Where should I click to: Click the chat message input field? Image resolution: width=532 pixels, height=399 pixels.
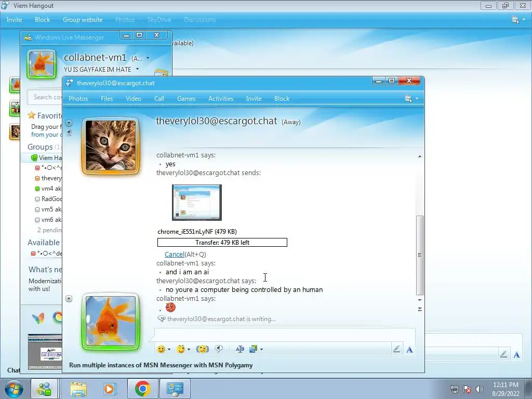point(284,334)
